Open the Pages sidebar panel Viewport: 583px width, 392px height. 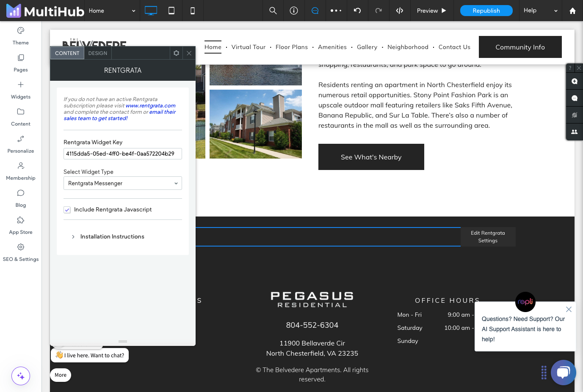(21, 63)
